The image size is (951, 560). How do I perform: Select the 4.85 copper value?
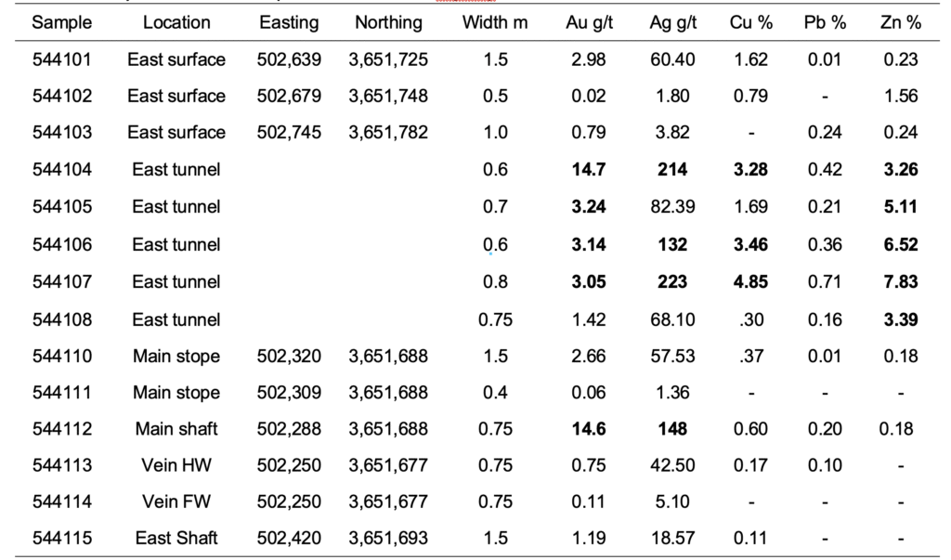(x=749, y=281)
